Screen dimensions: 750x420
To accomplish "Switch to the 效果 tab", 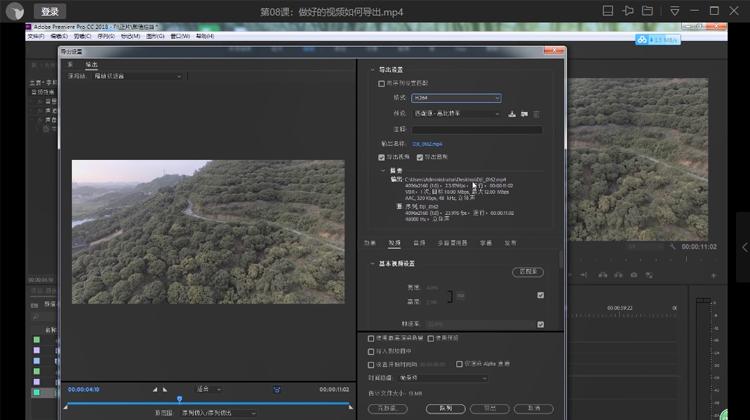I will [x=370, y=243].
